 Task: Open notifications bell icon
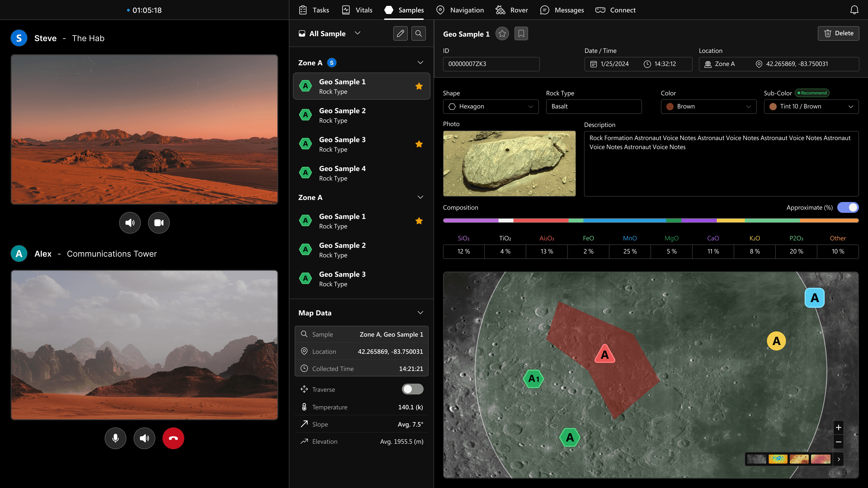click(854, 10)
